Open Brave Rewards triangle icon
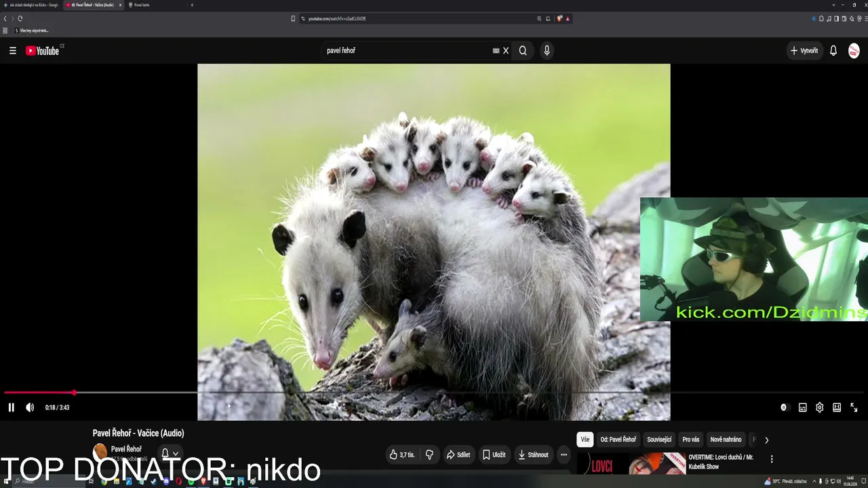868x488 pixels. (568, 18)
